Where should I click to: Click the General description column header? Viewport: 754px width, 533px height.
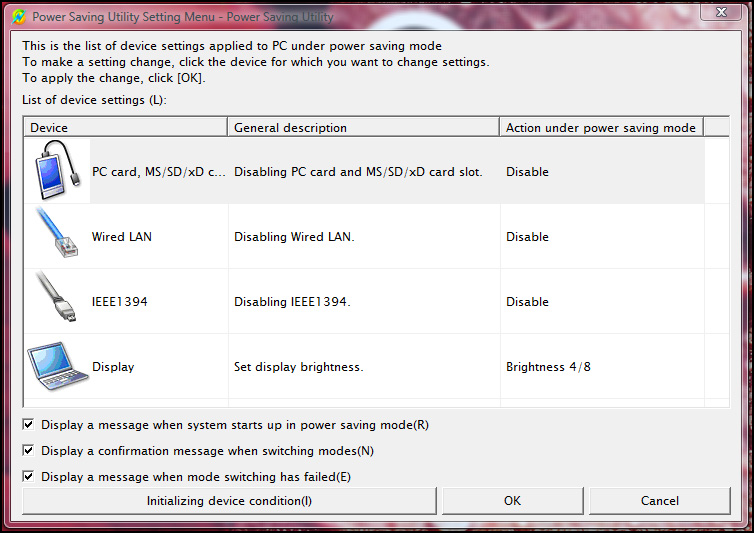[x=363, y=127]
